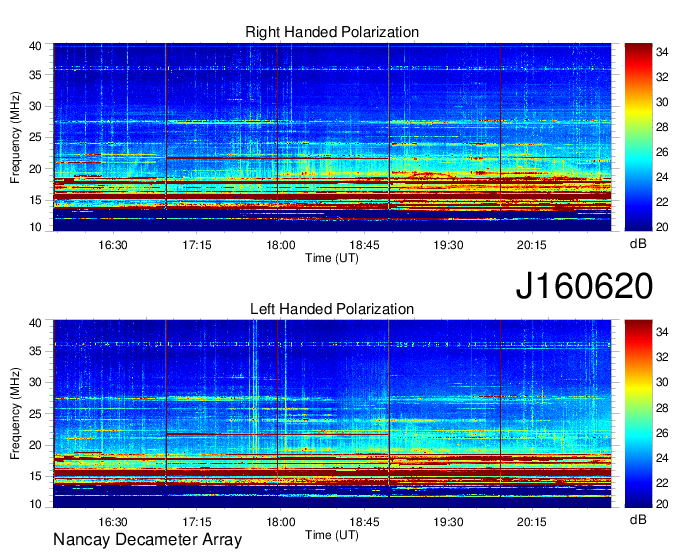Choose the 40 MHz tick on the Left Handed plot
The image size is (680, 552).
click(36, 323)
